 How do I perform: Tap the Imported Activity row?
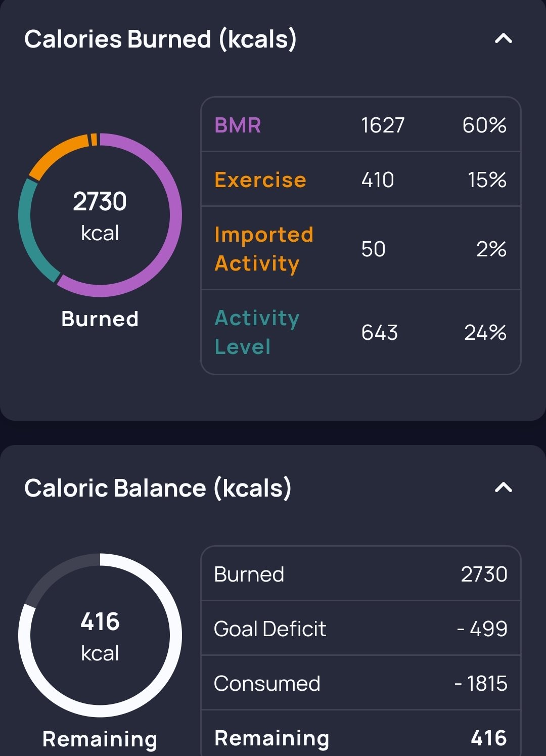[361, 248]
